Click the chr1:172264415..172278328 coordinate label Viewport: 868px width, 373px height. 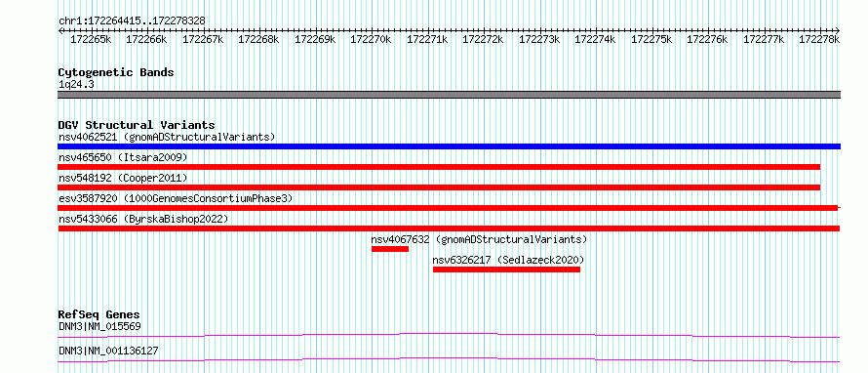[132, 21]
